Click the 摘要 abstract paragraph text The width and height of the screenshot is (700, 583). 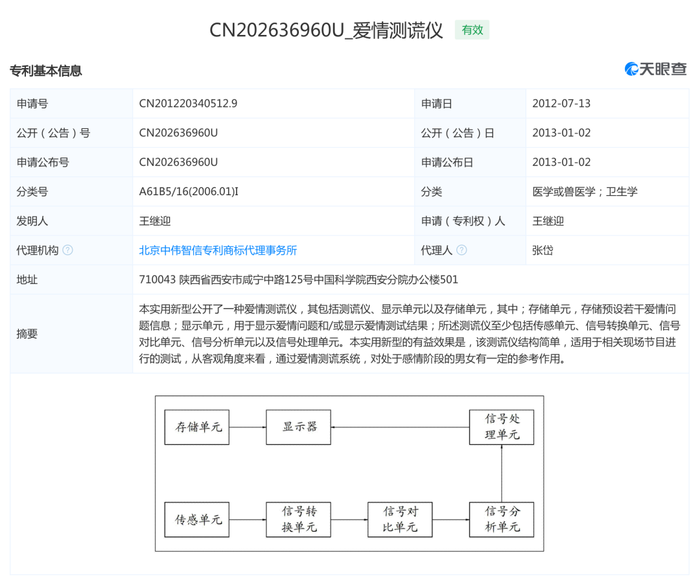409,334
